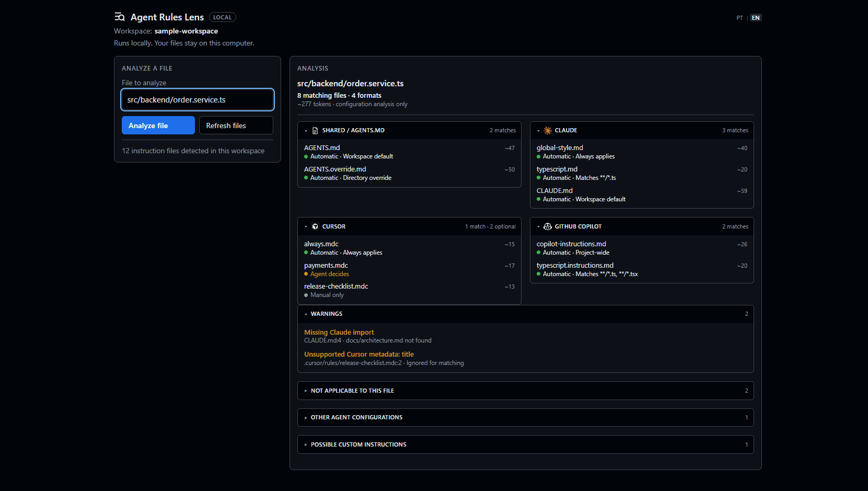The width and height of the screenshot is (868, 491).
Task: Click the 1 match · 2 optional count
Action: coord(490,227)
